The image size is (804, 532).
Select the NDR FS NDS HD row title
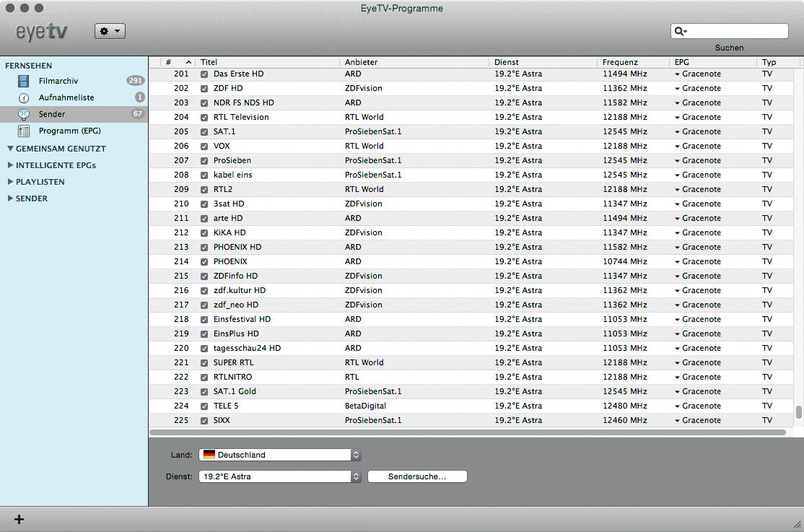[x=243, y=103]
